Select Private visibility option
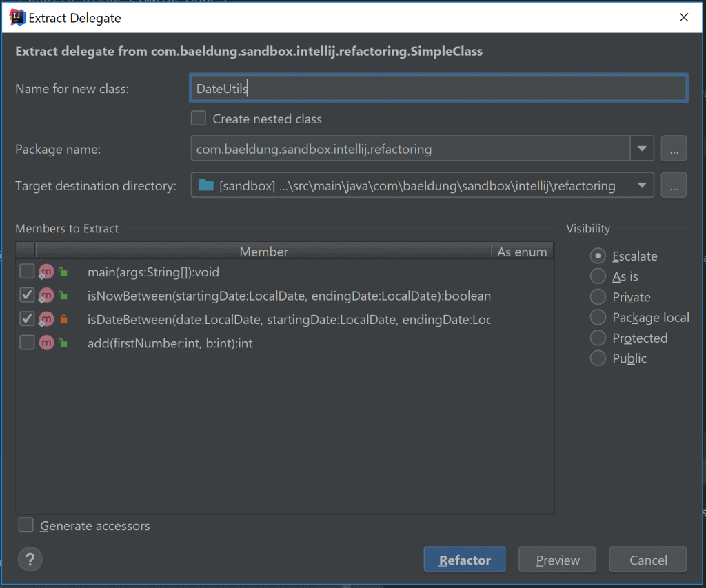This screenshot has height=588, width=706. click(621, 296)
